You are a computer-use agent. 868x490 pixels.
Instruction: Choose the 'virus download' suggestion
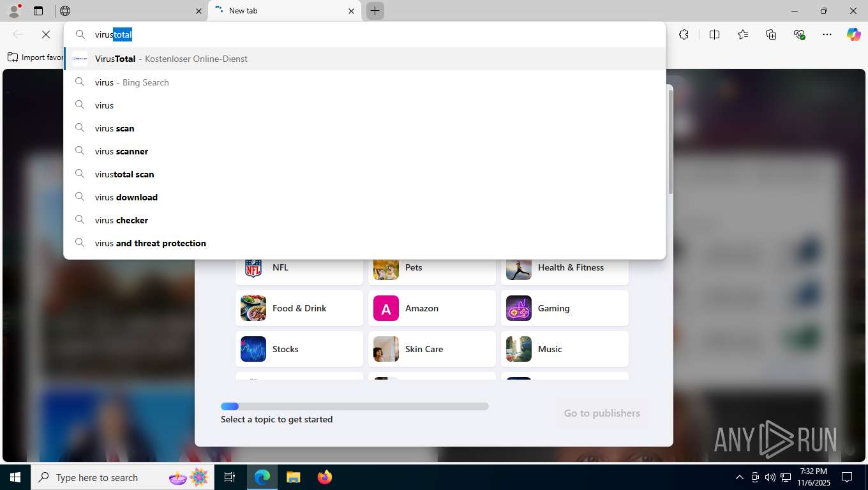click(x=364, y=197)
